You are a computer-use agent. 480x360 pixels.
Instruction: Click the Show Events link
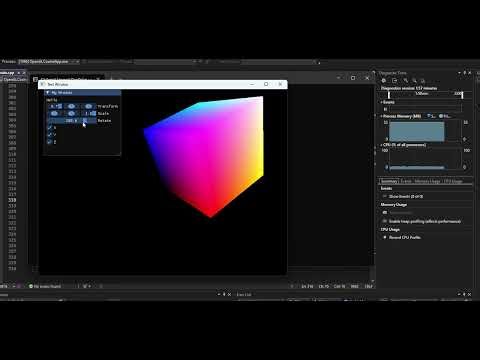pyautogui.click(x=406, y=197)
